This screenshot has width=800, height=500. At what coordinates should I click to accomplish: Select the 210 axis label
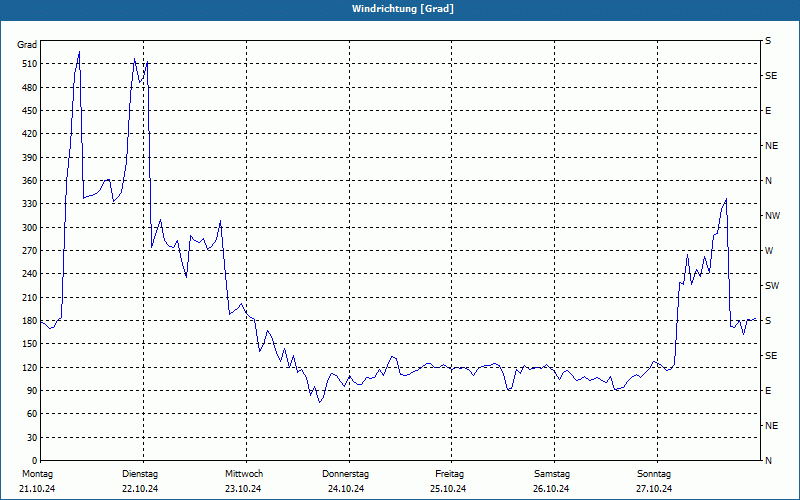coord(29,297)
